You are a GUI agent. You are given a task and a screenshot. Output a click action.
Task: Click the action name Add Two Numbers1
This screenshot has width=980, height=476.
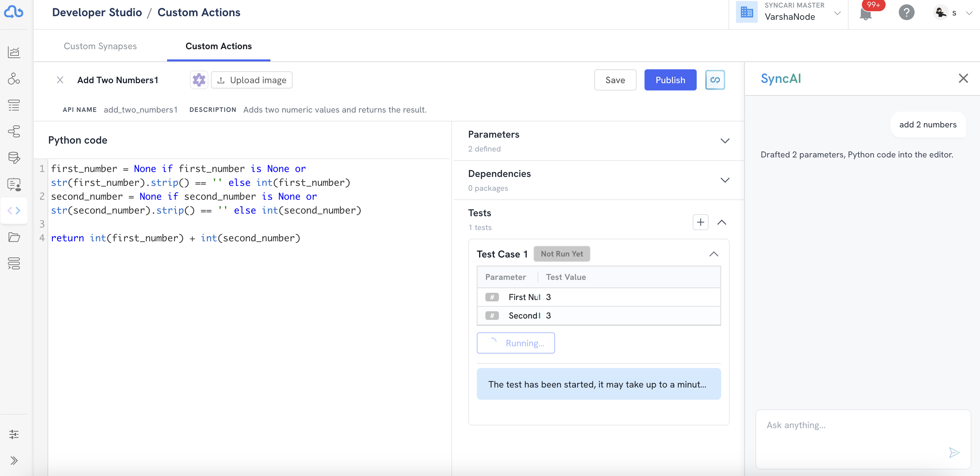(x=118, y=80)
